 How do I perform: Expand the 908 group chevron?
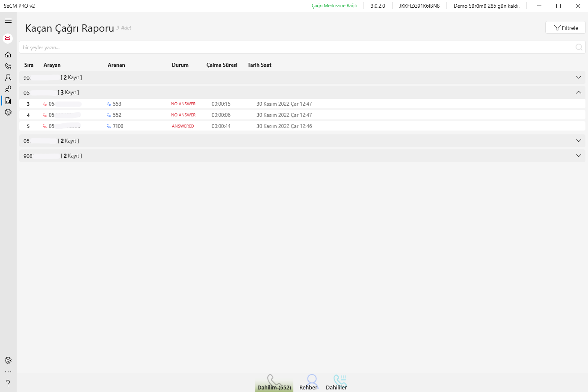click(x=578, y=156)
